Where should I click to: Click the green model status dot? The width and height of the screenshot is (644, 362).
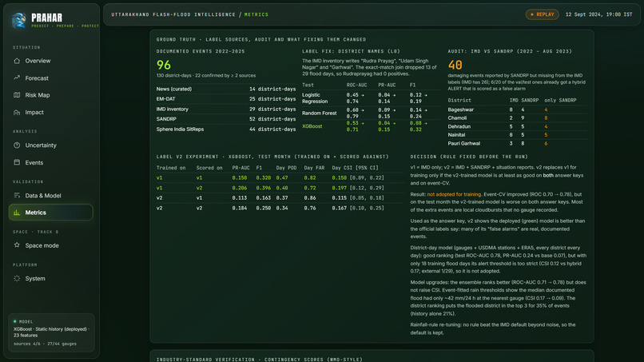(15, 321)
